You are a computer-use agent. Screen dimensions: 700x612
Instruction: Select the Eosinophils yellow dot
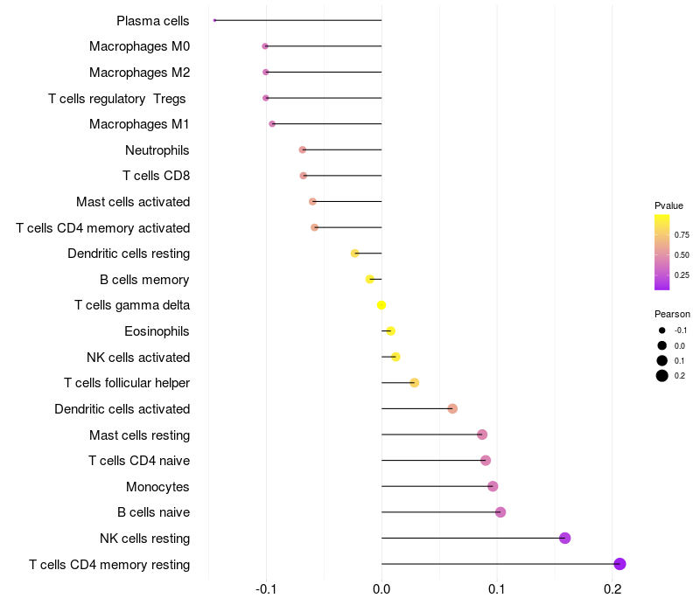[x=390, y=331]
